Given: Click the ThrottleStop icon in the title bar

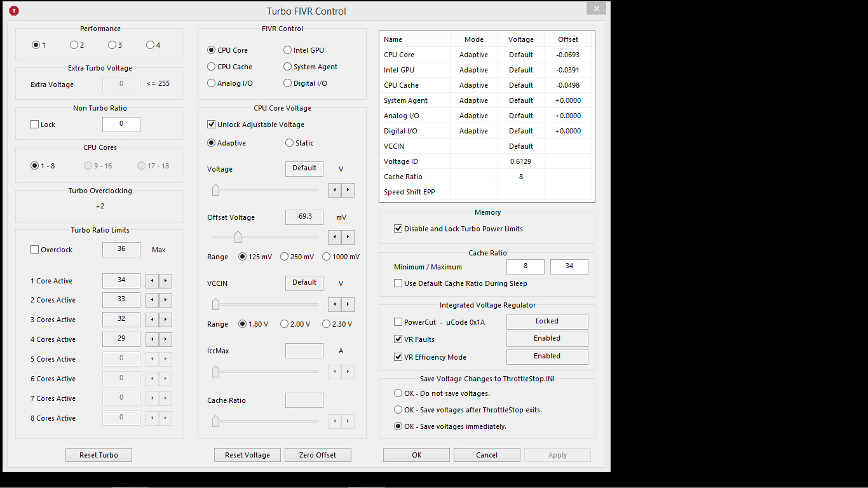Looking at the screenshot, I should (x=14, y=11).
